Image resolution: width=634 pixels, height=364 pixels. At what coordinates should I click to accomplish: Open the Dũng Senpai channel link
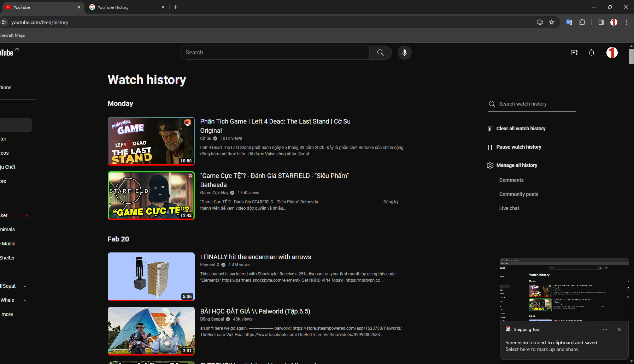pyautogui.click(x=212, y=319)
